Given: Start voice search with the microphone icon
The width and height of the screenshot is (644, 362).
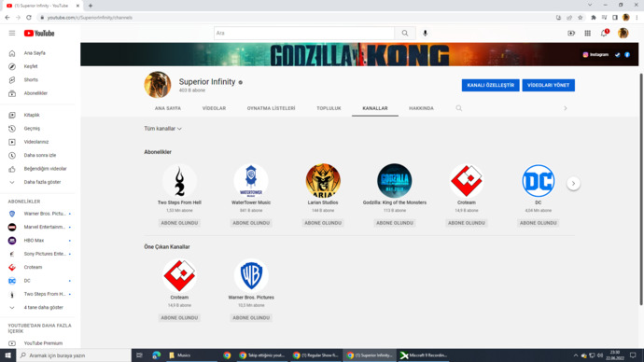Looking at the screenshot, I should (x=425, y=34).
